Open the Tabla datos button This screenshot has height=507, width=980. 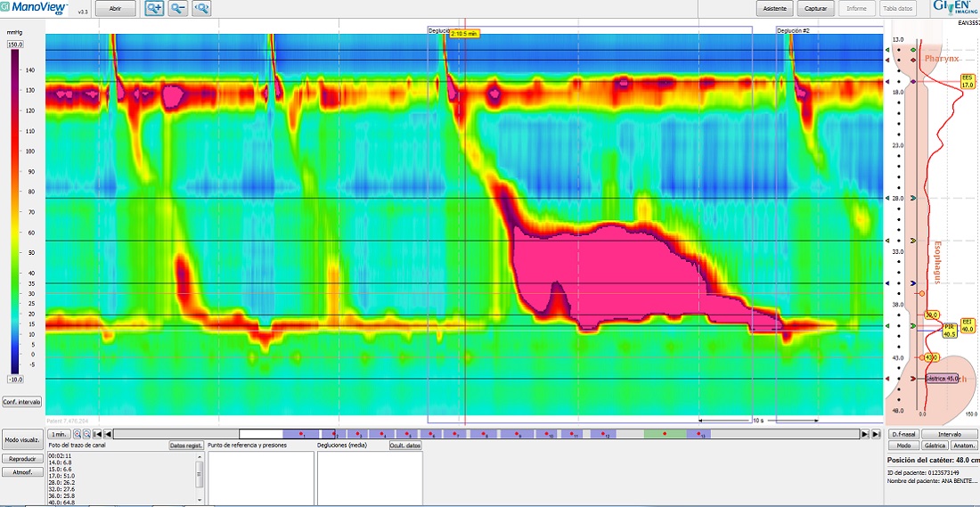click(897, 9)
